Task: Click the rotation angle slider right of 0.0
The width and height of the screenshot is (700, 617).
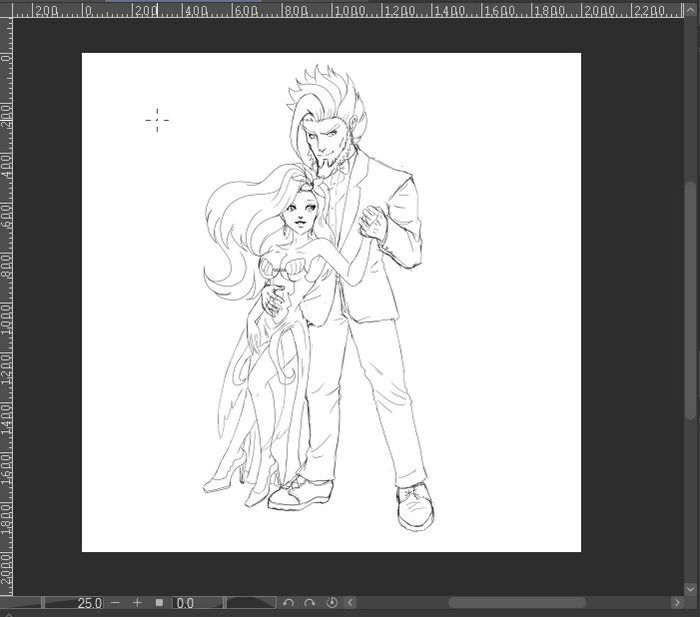Action: point(250,603)
